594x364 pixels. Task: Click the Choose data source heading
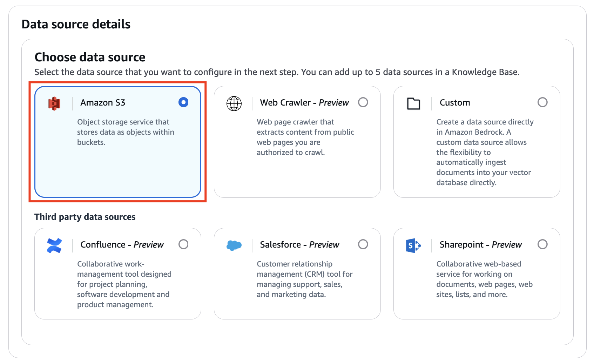point(90,57)
